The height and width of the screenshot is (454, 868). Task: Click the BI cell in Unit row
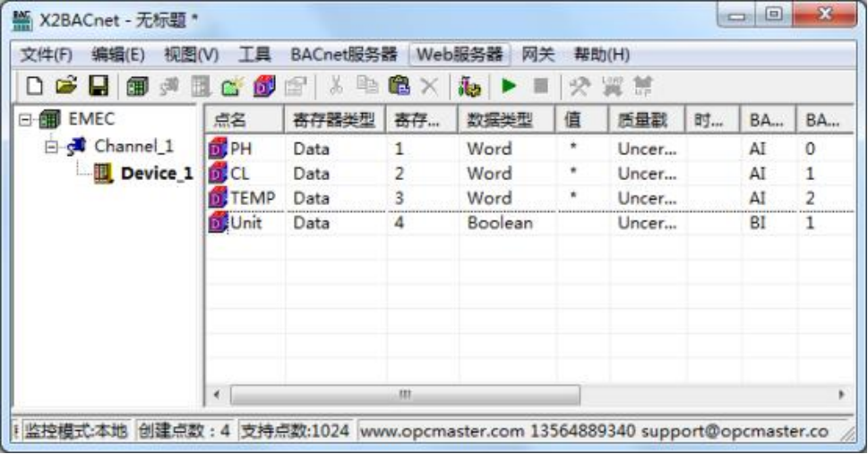[x=757, y=223]
